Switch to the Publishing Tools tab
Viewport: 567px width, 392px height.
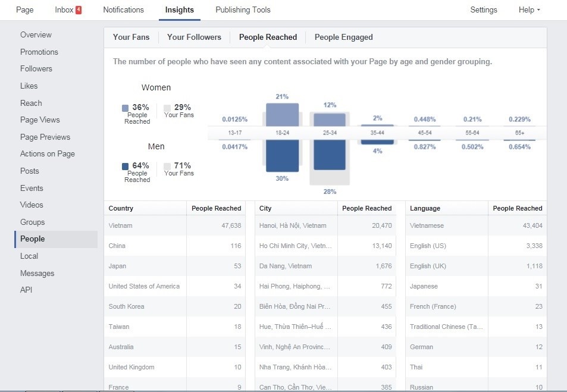(243, 10)
